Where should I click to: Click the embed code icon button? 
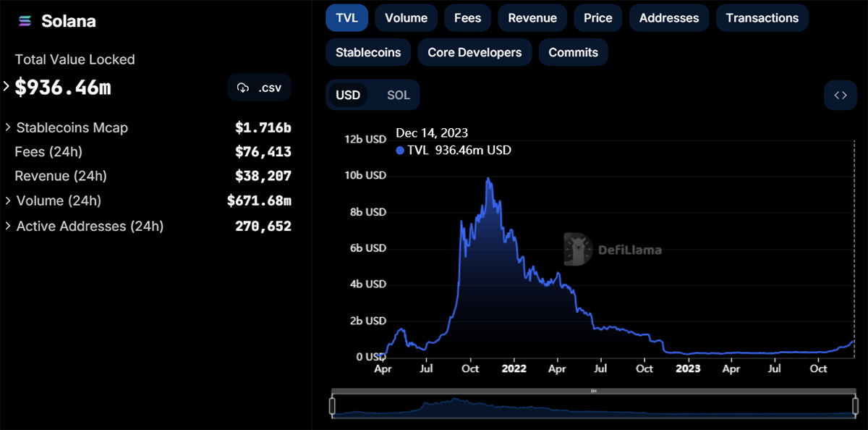click(x=841, y=95)
